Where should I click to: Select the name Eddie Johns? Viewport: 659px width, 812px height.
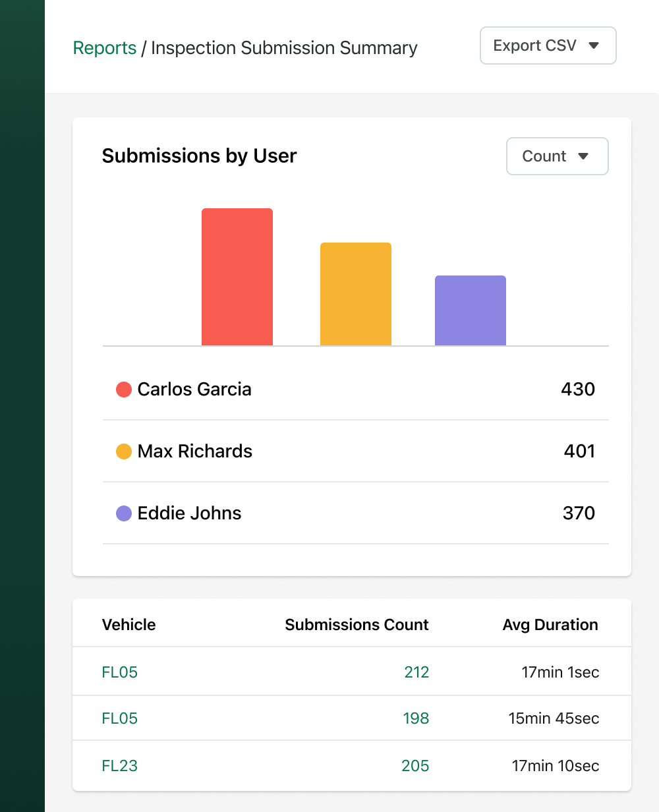[190, 513]
